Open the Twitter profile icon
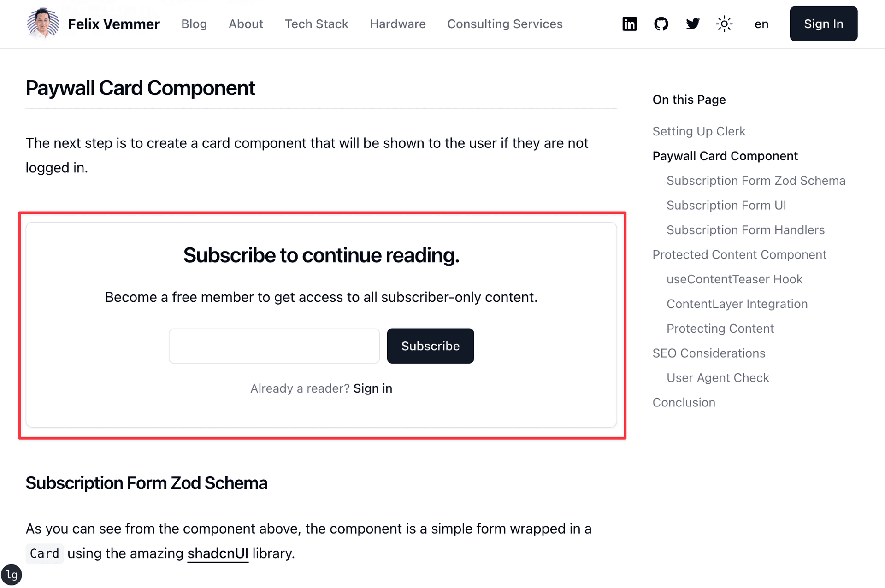The height and width of the screenshot is (588, 885). pos(692,24)
